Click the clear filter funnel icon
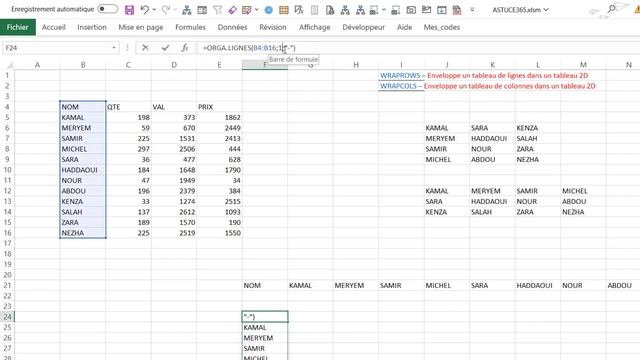The height and width of the screenshot is (360, 640). click(x=218, y=10)
